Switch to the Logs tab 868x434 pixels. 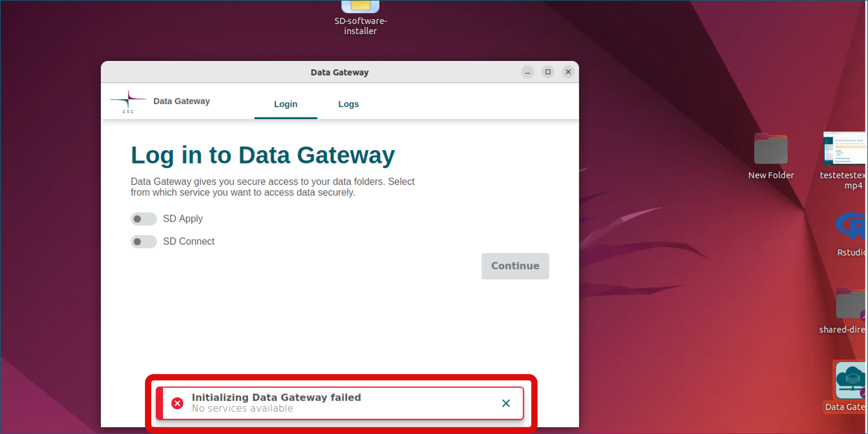click(348, 104)
